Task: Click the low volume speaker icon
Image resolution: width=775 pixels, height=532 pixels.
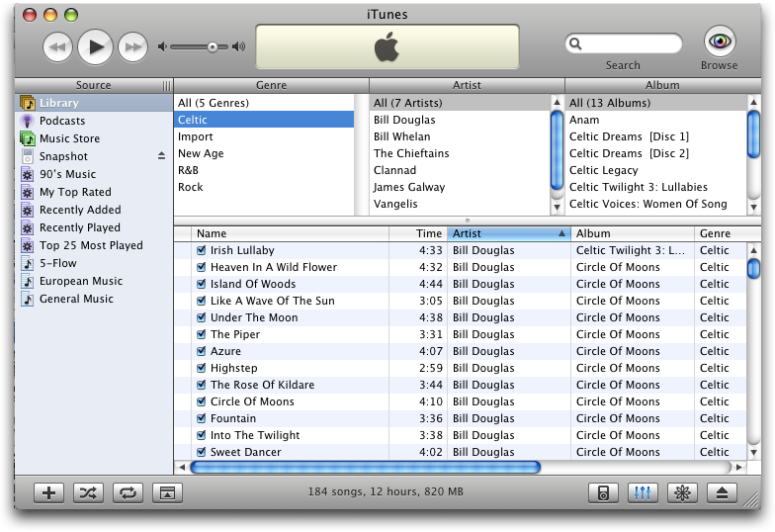Action: (x=162, y=47)
